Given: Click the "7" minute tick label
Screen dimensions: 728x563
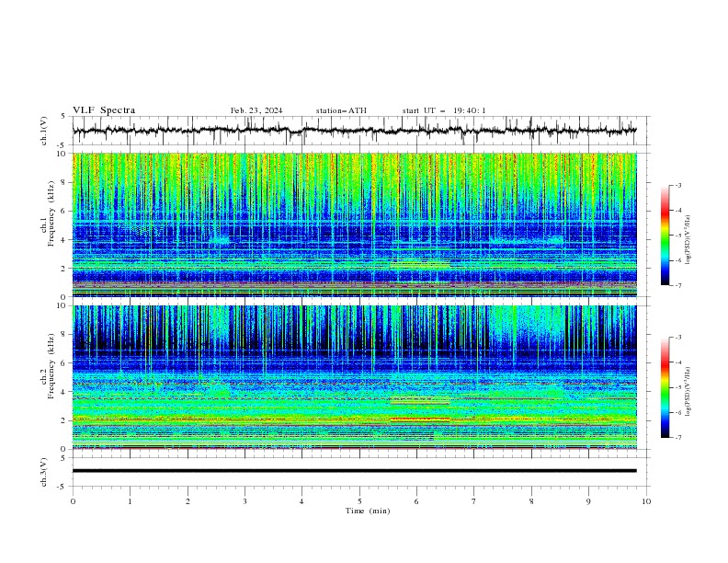Looking at the screenshot, I should (474, 501).
